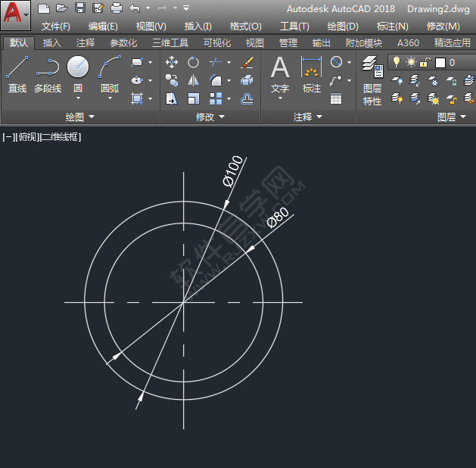Insert a table using the table icon
The image size is (476, 468).
click(336, 98)
